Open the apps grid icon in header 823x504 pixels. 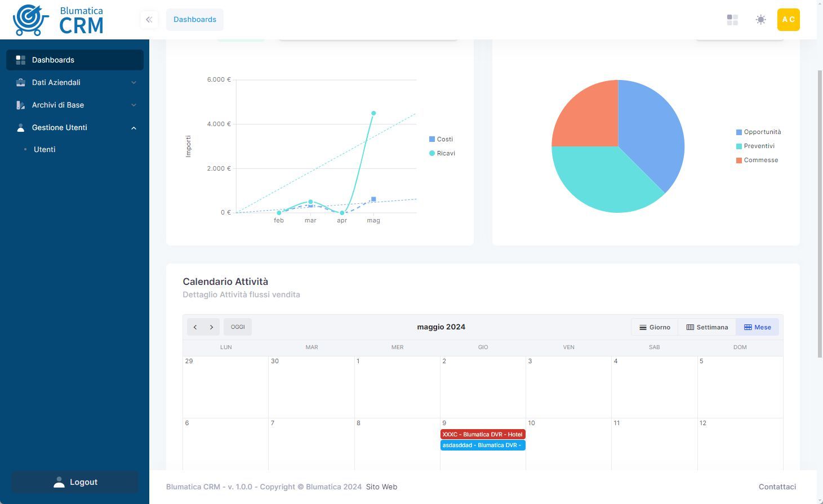pyautogui.click(x=732, y=20)
